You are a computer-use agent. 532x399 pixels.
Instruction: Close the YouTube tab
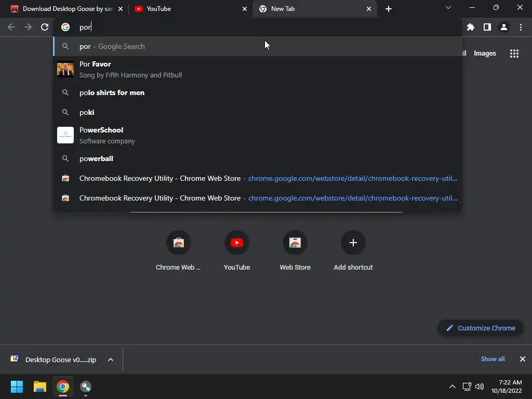(245, 9)
